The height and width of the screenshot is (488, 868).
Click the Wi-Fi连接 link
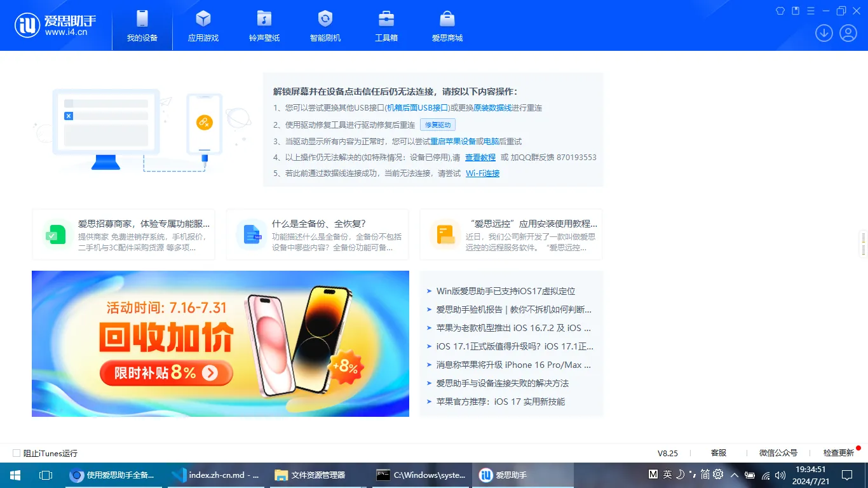[482, 173]
